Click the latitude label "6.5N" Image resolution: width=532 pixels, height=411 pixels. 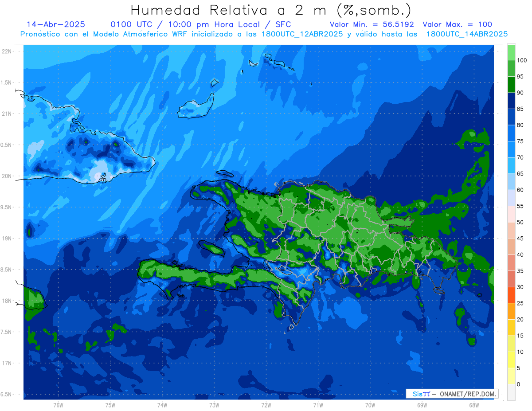7,394
